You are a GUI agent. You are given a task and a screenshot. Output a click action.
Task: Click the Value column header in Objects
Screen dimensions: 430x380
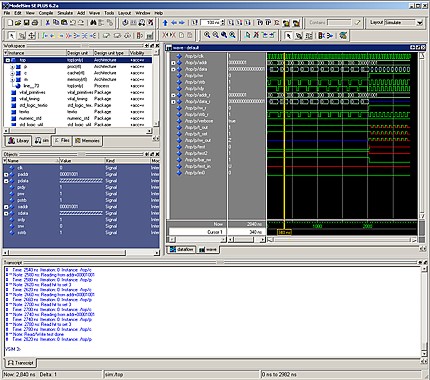pyautogui.click(x=82, y=161)
